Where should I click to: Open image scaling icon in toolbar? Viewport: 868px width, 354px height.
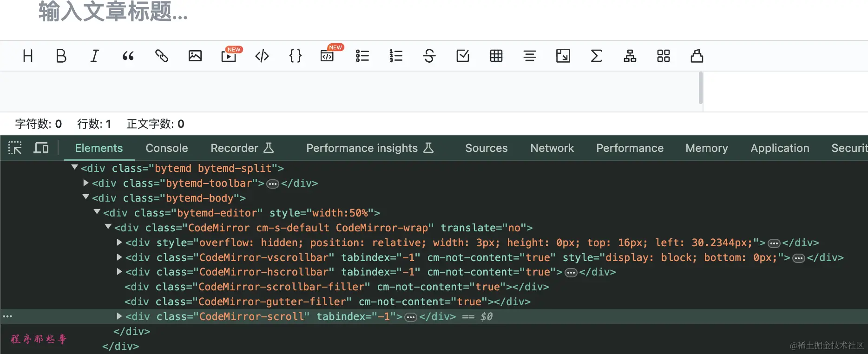click(x=563, y=56)
